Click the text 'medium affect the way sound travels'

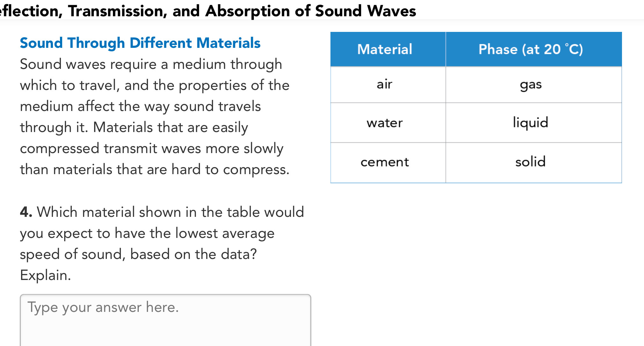[140, 107]
